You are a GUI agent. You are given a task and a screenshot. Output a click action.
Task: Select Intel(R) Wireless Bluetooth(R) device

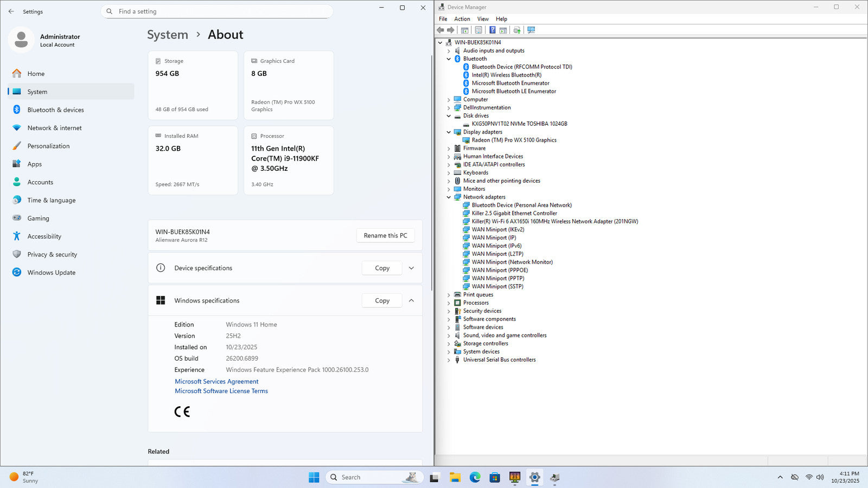tap(506, 75)
